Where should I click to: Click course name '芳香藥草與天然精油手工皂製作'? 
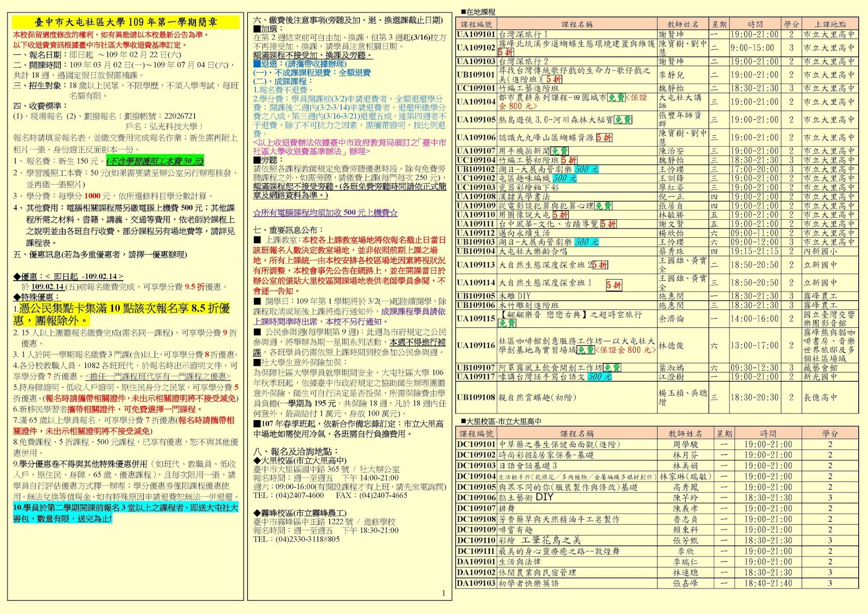[559, 520]
